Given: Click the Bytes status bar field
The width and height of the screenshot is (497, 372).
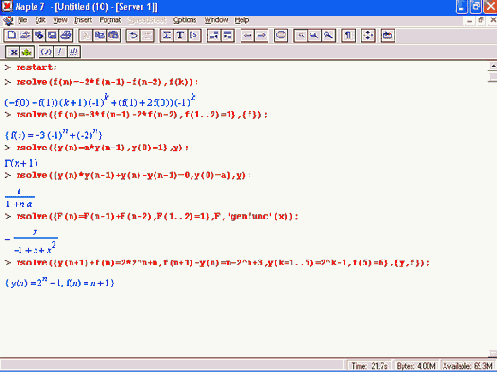Looking at the screenshot, I should click(416, 366).
